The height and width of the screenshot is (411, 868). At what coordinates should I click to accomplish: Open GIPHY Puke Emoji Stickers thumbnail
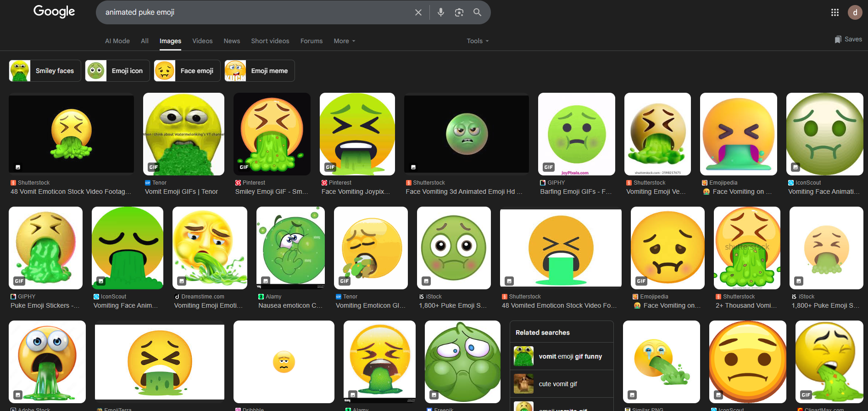click(x=45, y=248)
